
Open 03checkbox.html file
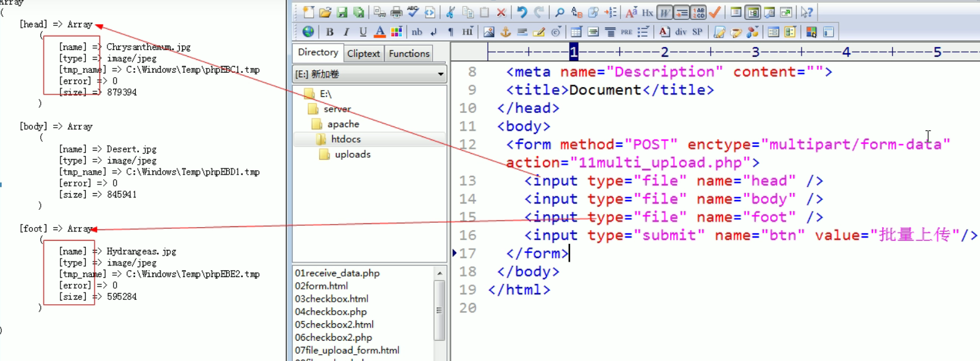tap(332, 299)
